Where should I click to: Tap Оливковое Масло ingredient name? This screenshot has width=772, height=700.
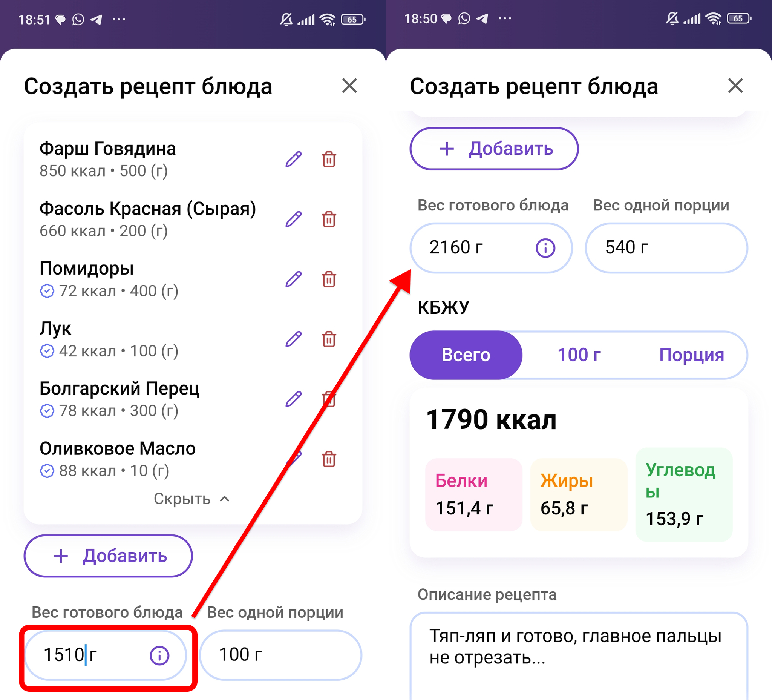118,448
